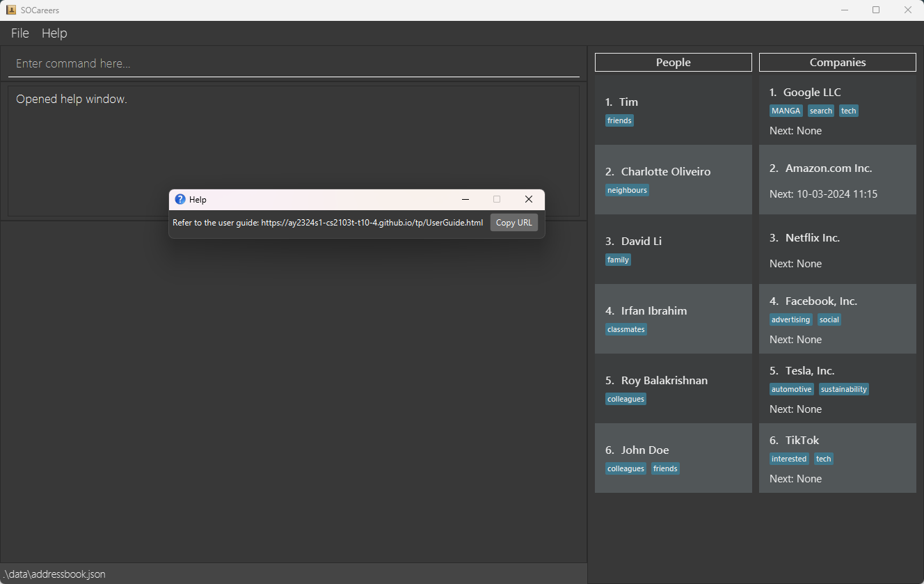Click the question mark icon in Help dialog
The width and height of the screenshot is (924, 584).
180,199
